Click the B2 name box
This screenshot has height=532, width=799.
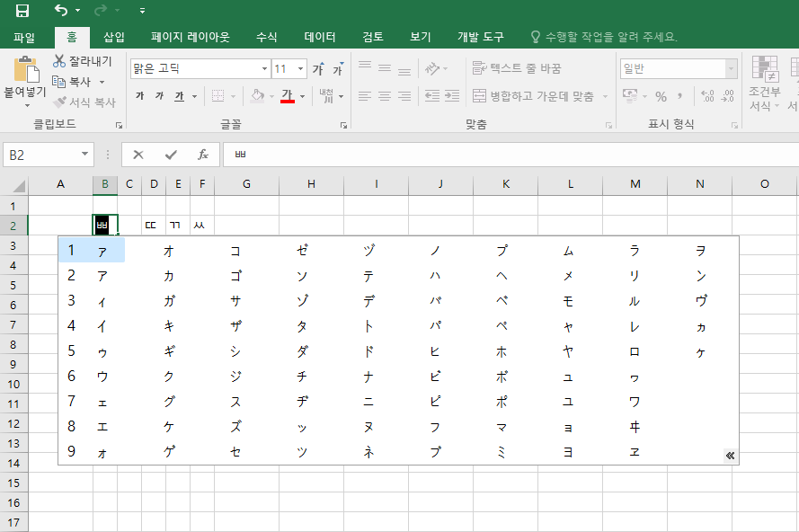point(49,155)
